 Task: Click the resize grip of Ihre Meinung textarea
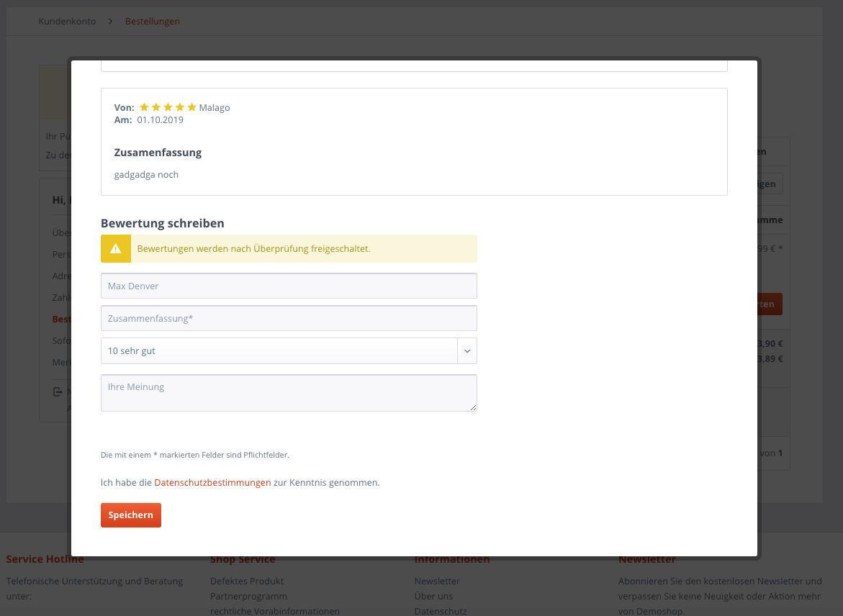click(x=473, y=407)
